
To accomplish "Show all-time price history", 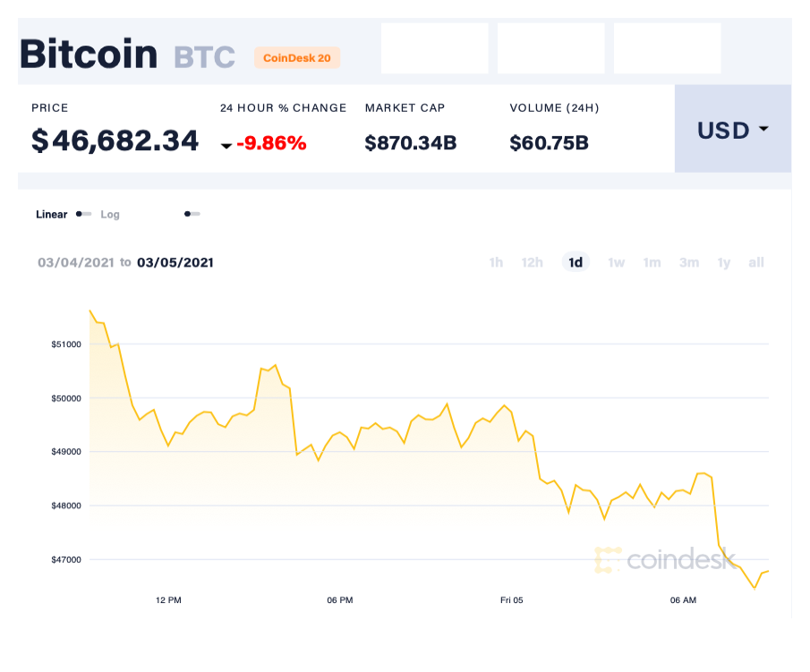I will point(756,262).
